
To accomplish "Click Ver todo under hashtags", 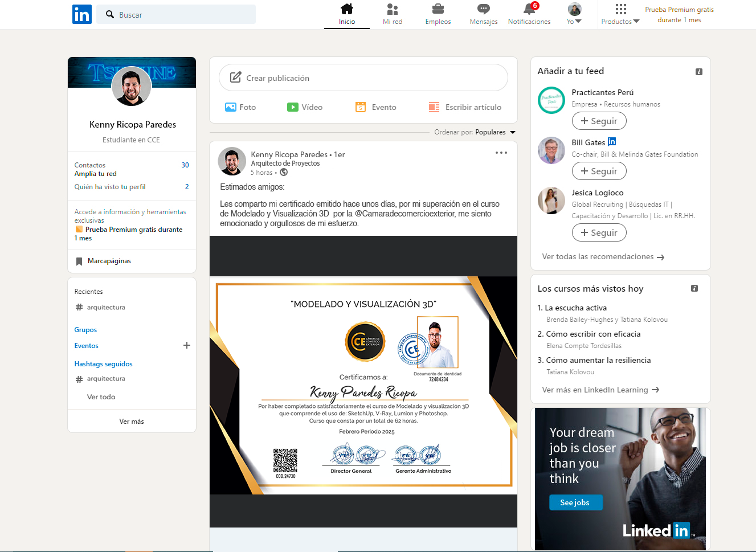I will 101,397.
